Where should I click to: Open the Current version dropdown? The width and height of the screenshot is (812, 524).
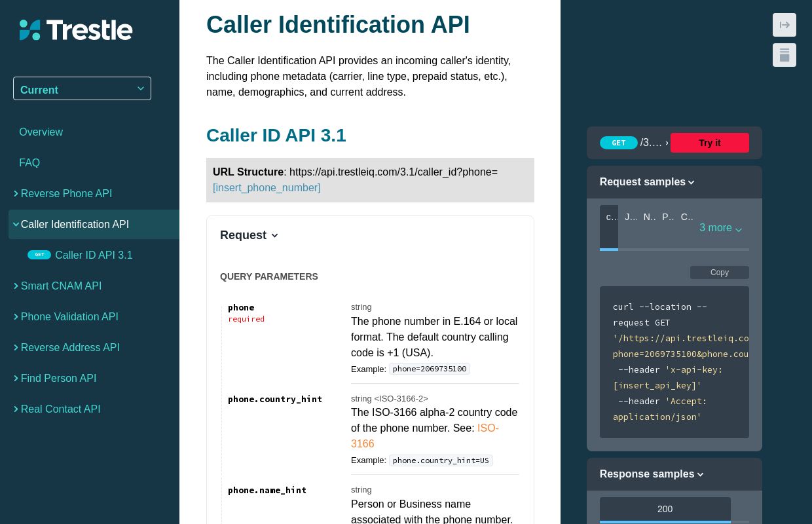(x=82, y=88)
